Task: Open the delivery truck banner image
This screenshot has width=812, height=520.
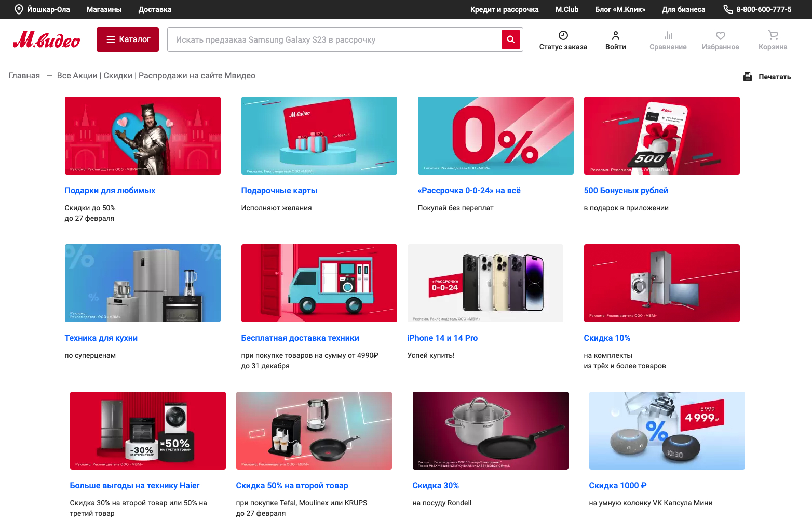Action: 319,283
